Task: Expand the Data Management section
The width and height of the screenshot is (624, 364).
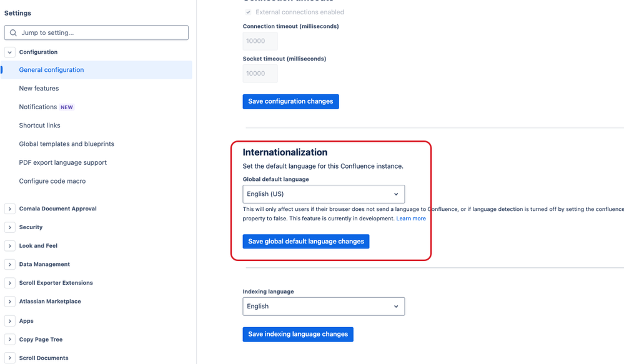Action: [10, 264]
